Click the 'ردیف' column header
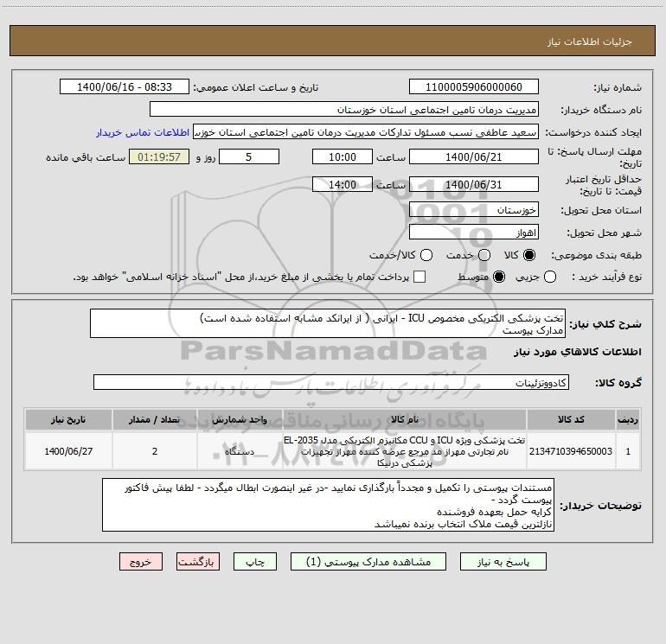Screen dimensions: 666x644 [x=628, y=419]
